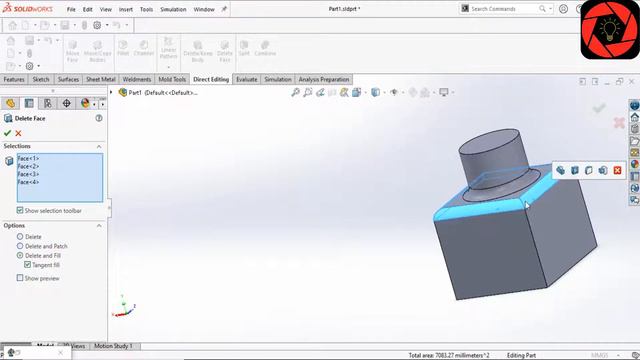Screen dimensions: 640x360
Task: Expand more manager tabs arrow
Action: (x=102, y=104)
